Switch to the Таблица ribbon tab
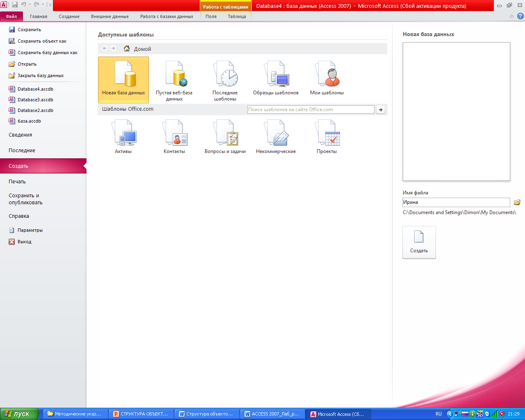This screenshot has height=420, width=525. coord(237,16)
